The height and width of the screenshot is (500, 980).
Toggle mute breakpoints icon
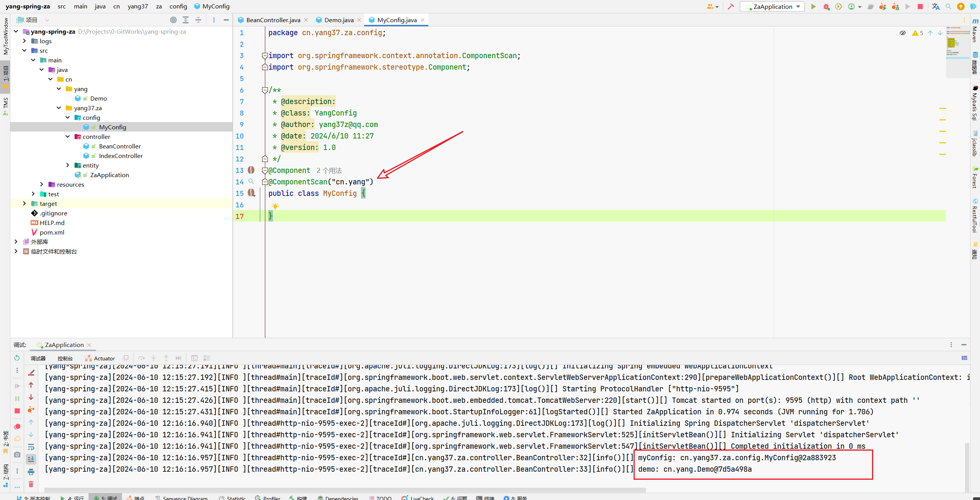(17, 439)
